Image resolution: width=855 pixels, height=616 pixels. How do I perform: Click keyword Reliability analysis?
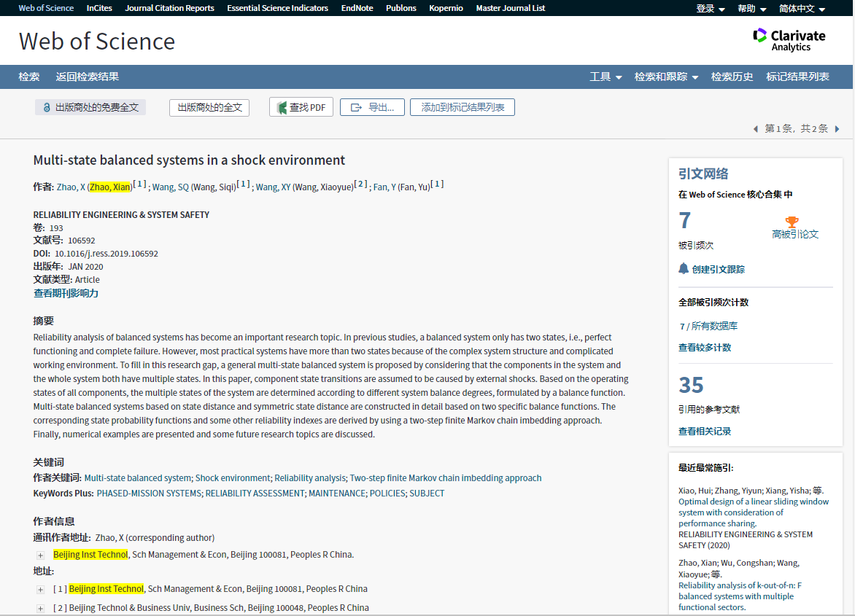pyautogui.click(x=310, y=478)
